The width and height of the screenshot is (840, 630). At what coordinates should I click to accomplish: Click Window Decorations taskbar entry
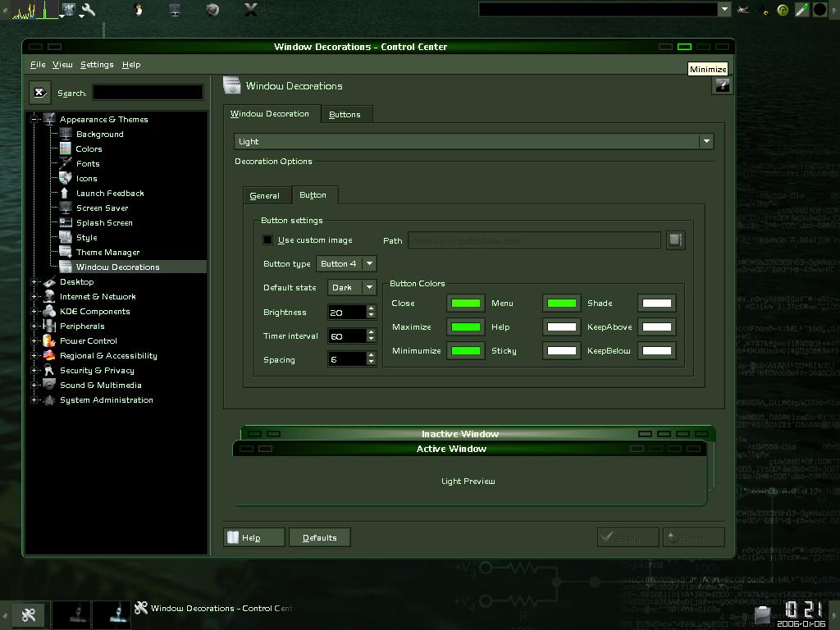pyautogui.click(x=213, y=609)
